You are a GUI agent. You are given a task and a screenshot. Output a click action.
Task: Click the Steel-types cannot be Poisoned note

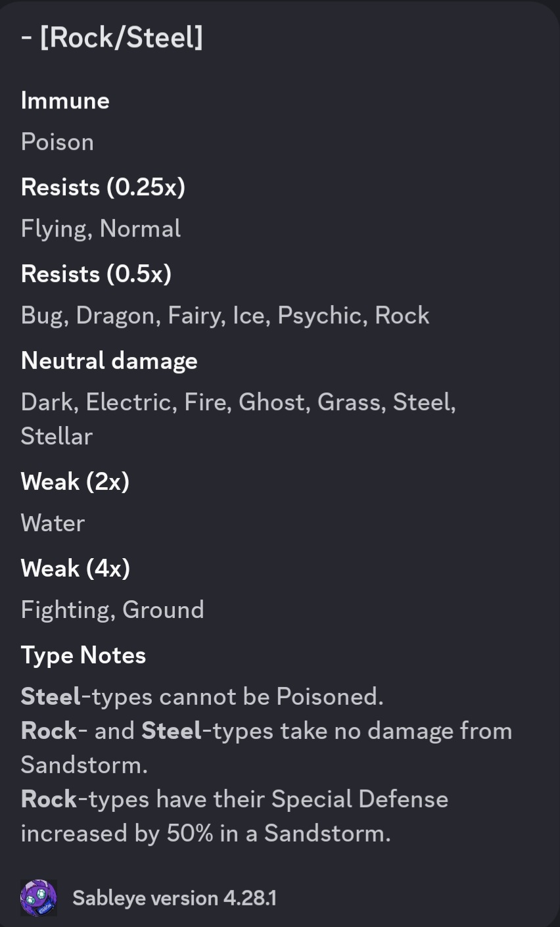[x=202, y=697]
